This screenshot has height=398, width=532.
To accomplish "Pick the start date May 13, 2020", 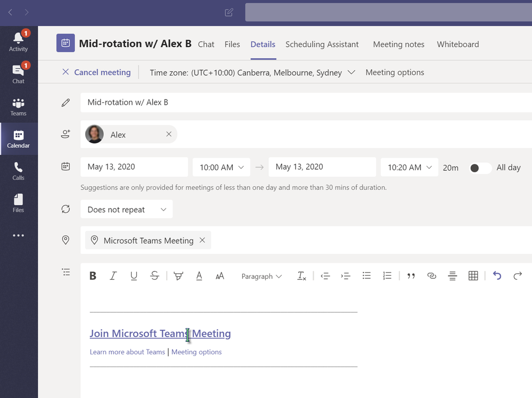I will [x=134, y=167].
